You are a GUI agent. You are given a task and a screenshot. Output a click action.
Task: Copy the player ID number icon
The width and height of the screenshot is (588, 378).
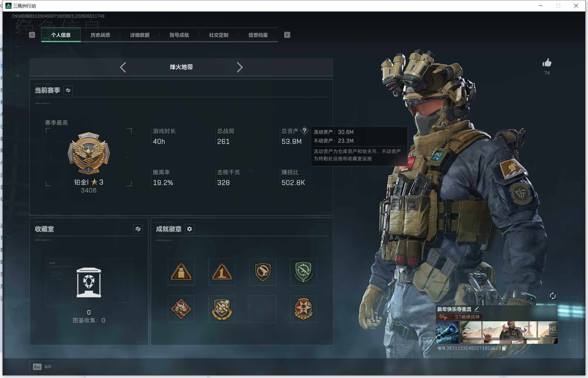pyautogui.click(x=504, y=348)
